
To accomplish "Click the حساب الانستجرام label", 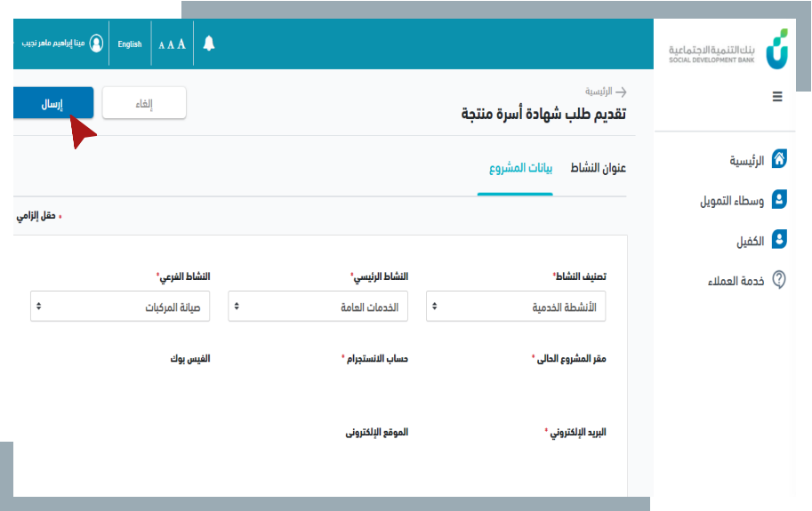I will 377,358.
